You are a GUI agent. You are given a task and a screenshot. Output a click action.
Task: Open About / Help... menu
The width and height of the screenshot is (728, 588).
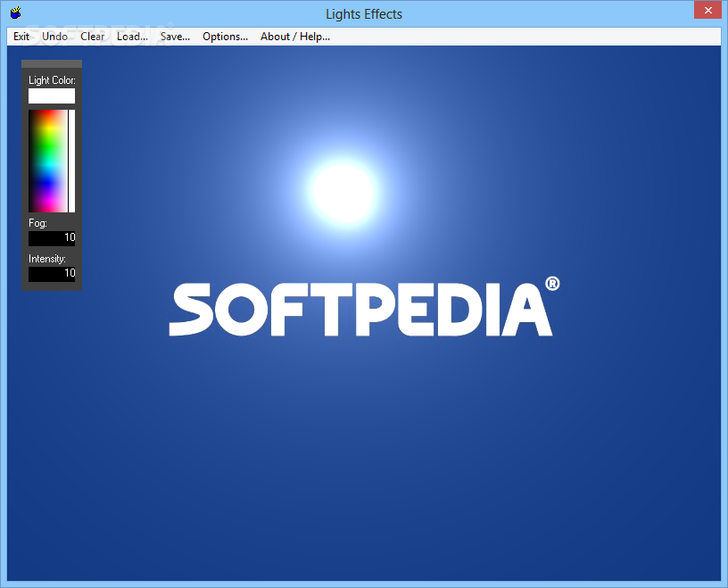[x=294, y=37]
